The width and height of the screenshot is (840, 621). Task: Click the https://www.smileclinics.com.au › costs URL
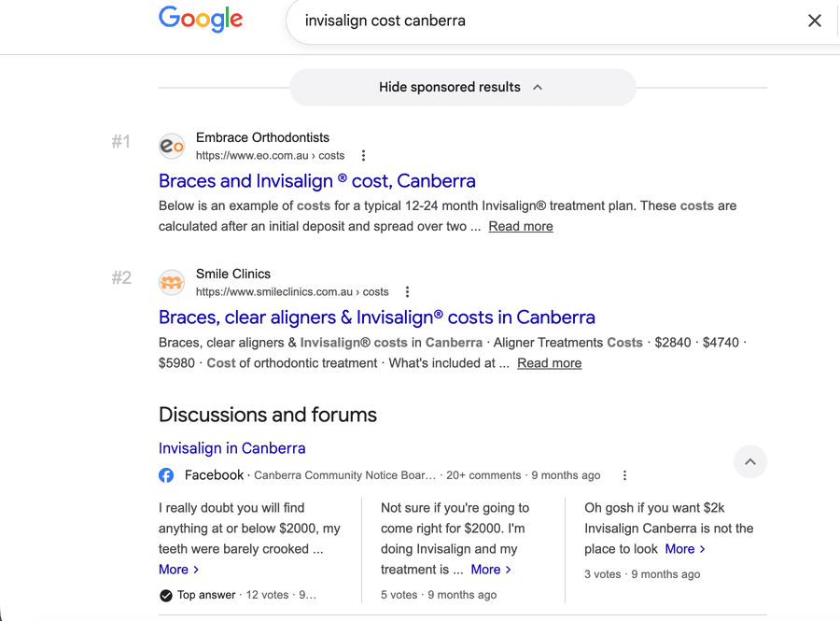(292, 292)
